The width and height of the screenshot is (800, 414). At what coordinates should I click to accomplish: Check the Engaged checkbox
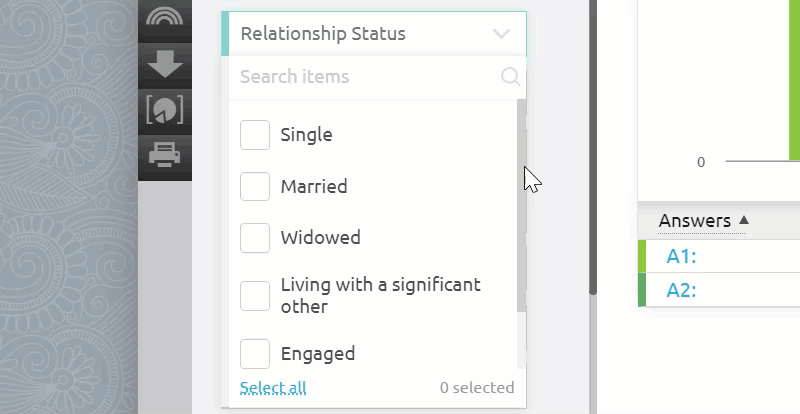tap(255, 353)
